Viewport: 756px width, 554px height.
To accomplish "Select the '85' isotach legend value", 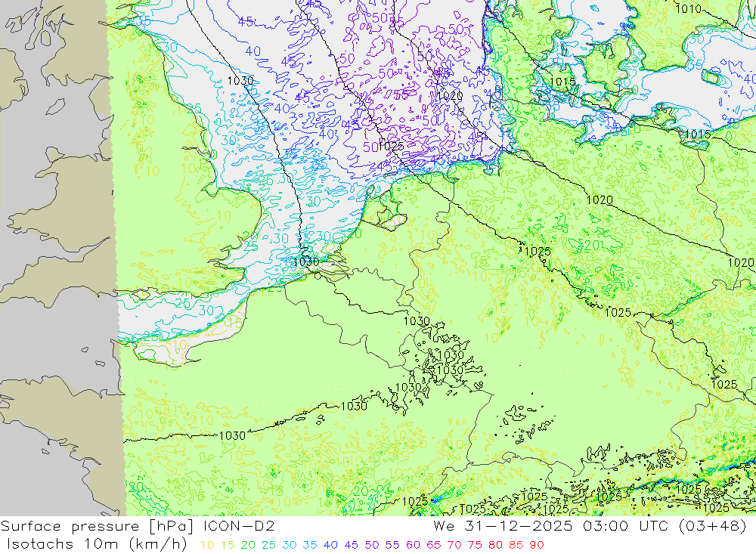I will (x=516, y=546).
